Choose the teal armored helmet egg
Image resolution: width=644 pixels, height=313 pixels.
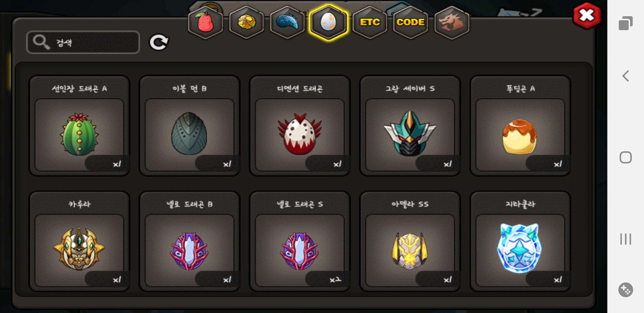pyautogui.click(x=410, y=126)
